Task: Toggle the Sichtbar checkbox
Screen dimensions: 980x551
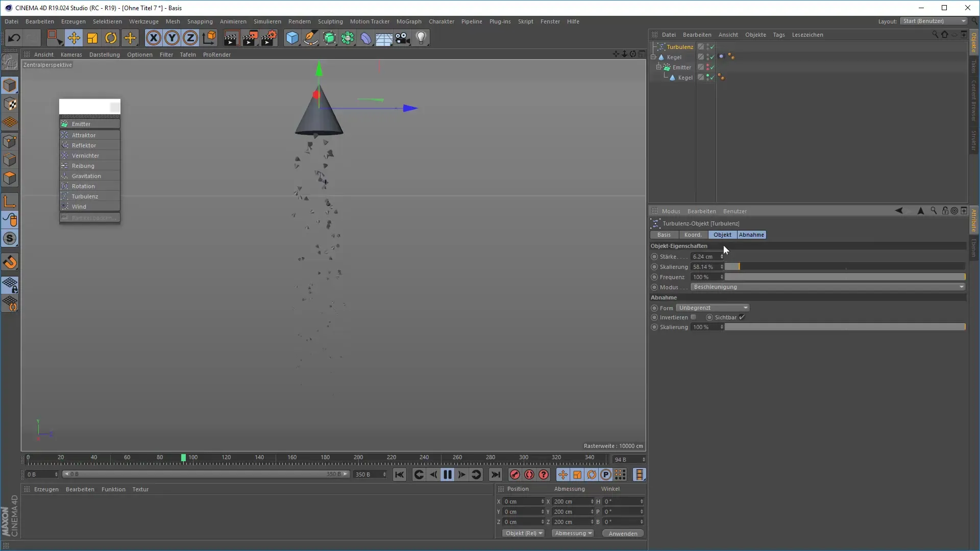Action: pos(742,317)
